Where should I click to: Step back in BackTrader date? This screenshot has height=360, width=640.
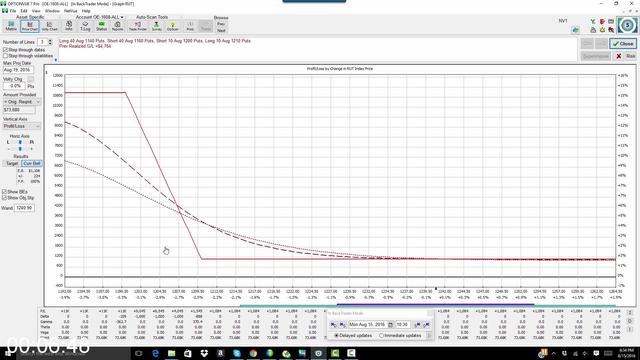point(333,324)
